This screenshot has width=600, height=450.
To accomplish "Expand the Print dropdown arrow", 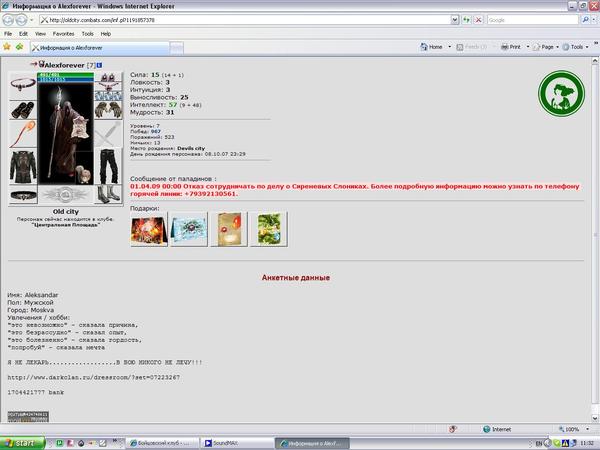I will pos(528,47).
